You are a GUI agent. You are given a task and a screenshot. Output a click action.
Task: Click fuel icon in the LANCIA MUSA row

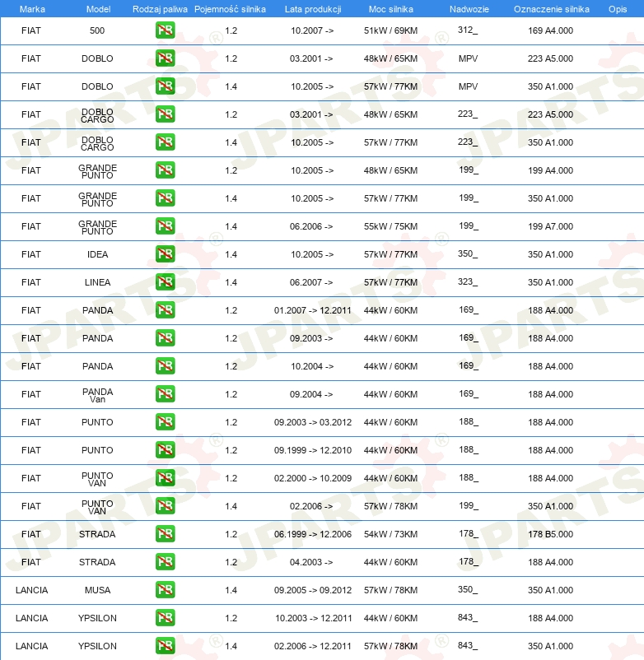click(165, 590)
